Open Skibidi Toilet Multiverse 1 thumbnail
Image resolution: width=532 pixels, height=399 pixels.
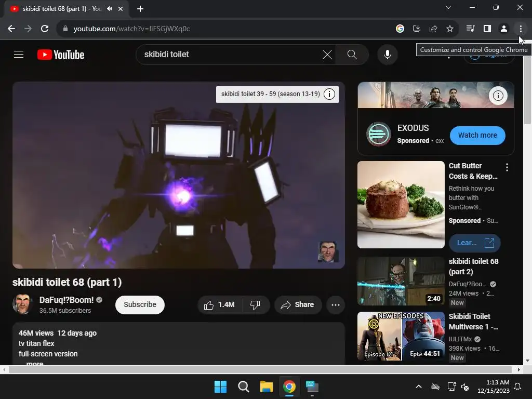401,336
